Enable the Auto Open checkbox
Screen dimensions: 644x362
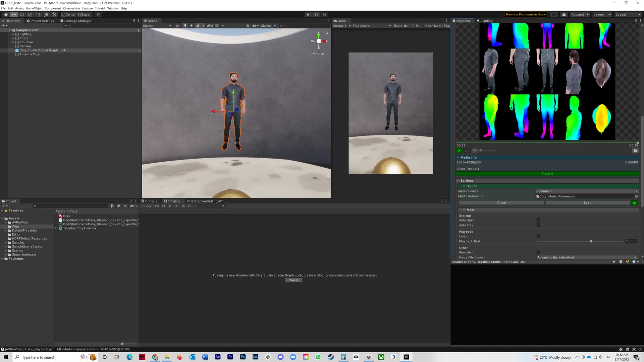[x=538, y=220]
